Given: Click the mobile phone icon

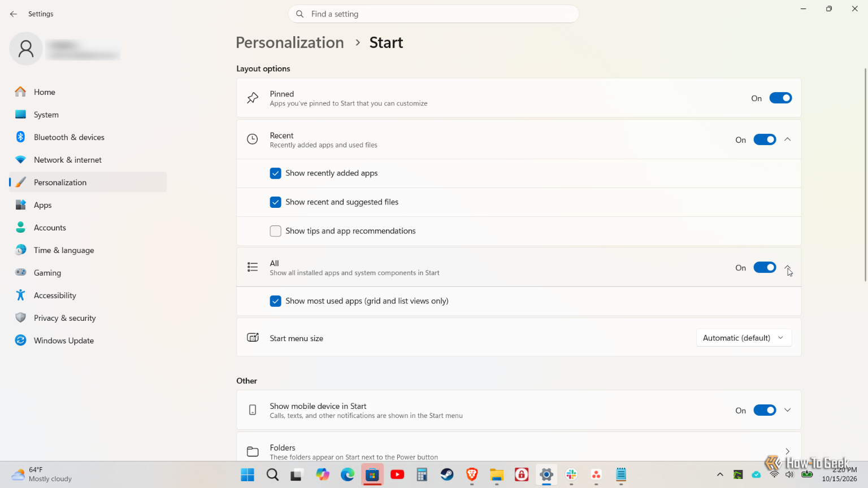Looking at the screenshot, I should pyautogui.click(x=253, y=410).
